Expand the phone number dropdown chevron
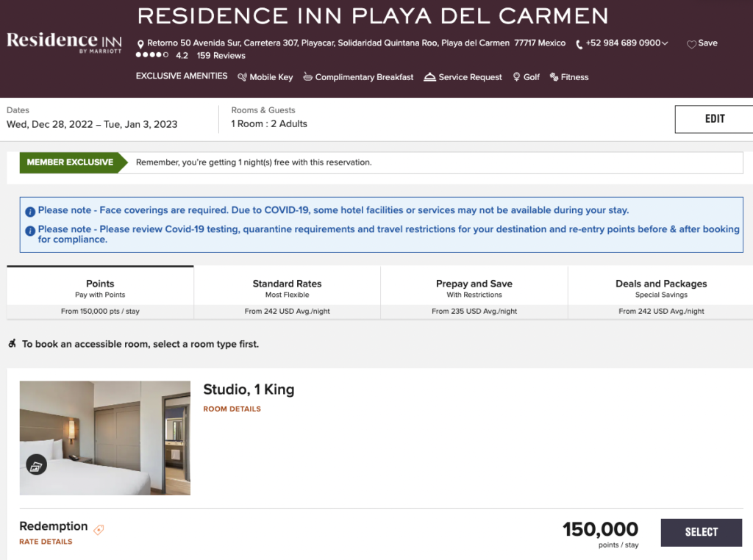The image size is (753, 560). tap(665, 43)
